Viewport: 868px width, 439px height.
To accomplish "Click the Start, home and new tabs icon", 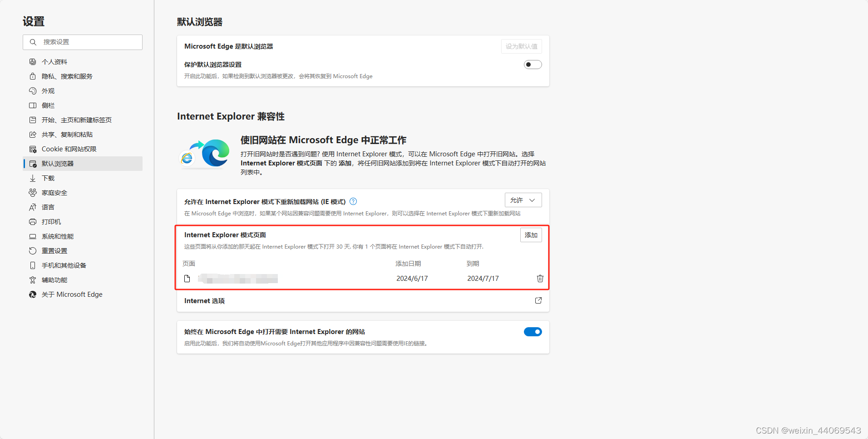I will pos(33,120).
